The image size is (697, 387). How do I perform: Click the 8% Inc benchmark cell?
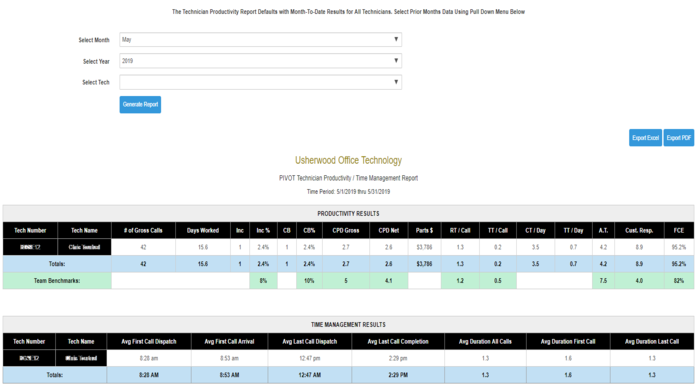point(263,281)
